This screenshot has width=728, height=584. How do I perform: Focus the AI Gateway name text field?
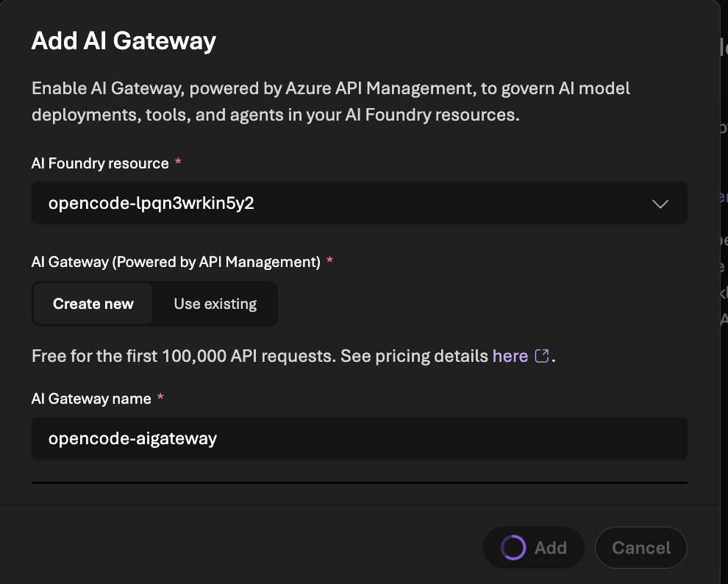point(359,438)
